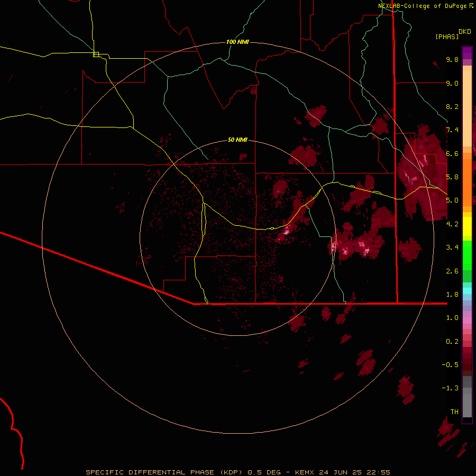Click the 1.8 value on the scale
Screen dimensions: 476x476
pos(452,295)
